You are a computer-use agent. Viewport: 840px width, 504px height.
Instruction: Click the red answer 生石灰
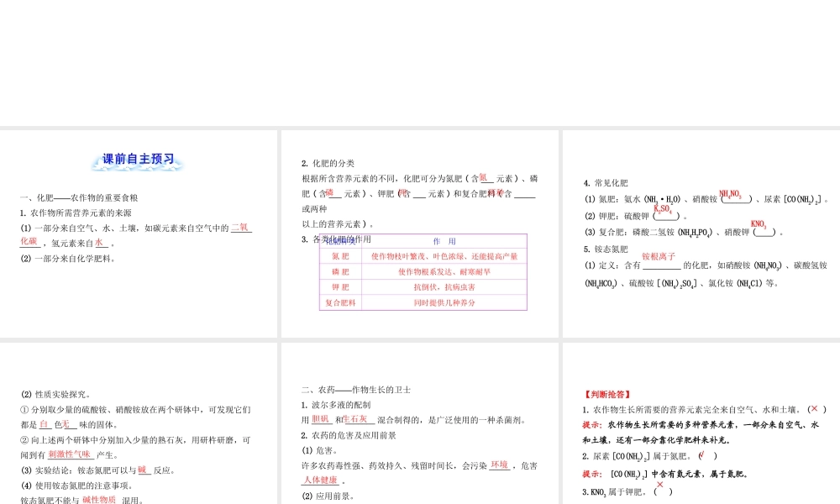coord(355,419)
